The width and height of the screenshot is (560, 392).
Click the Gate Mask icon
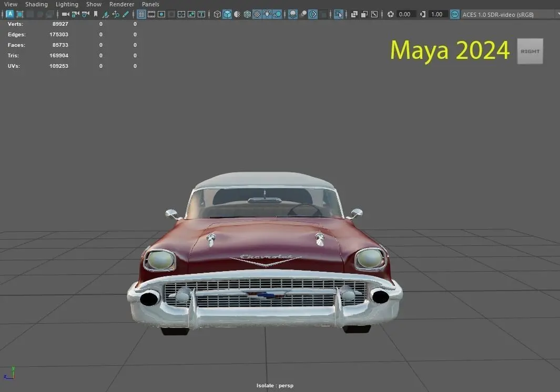tap(171, 14)
